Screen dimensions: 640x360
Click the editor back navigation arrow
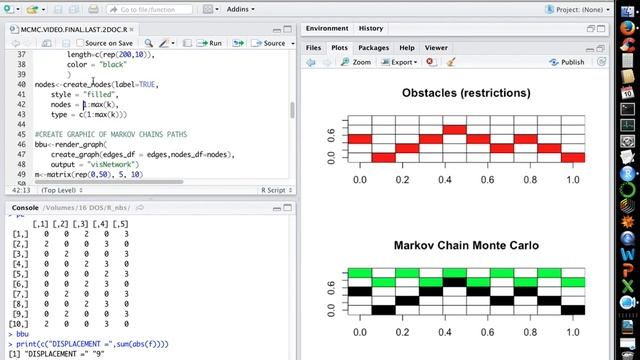click(x=16, y=43)
